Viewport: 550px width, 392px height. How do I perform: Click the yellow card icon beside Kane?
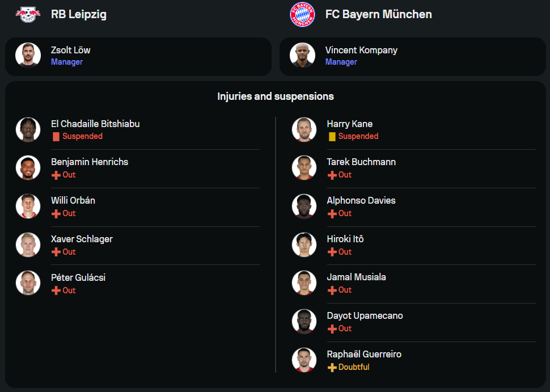click(332, 137)
